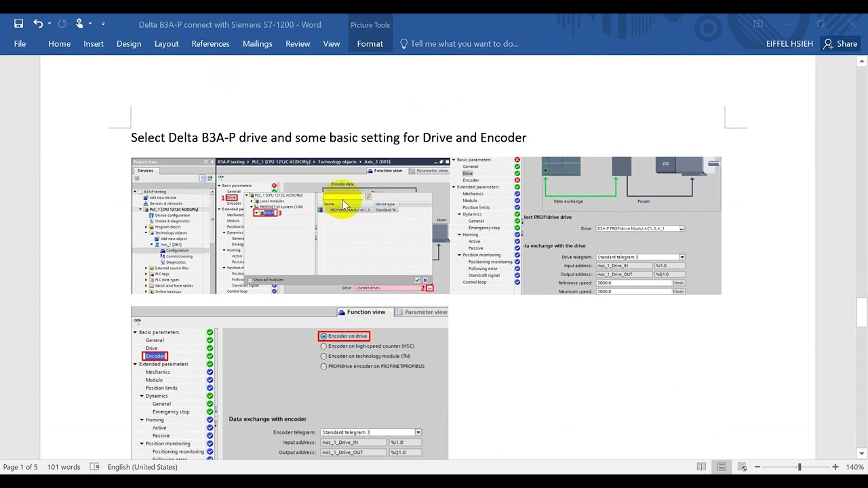Viewport: 868px width, 488px height.
Task: Click the vertical scrollbar down arrow
Action: coord(862,453)
